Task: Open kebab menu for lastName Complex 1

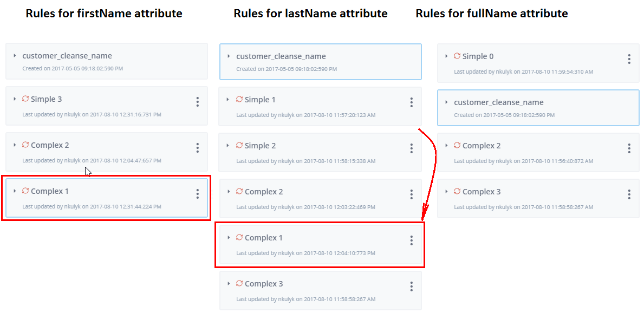Action: [x=412, y=240]
